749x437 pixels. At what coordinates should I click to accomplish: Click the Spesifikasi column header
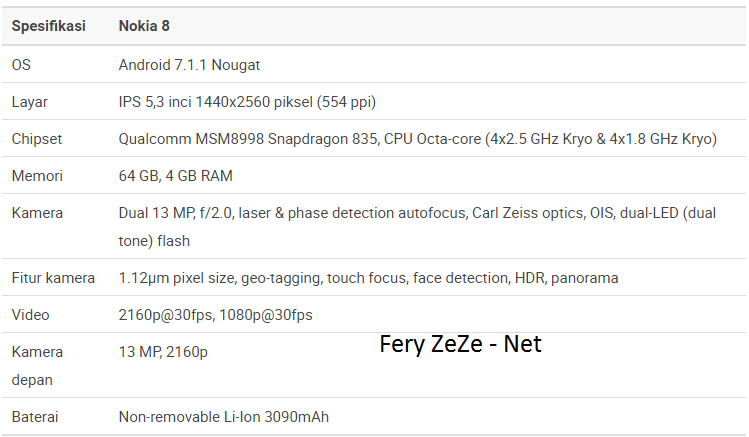point(49,26)
